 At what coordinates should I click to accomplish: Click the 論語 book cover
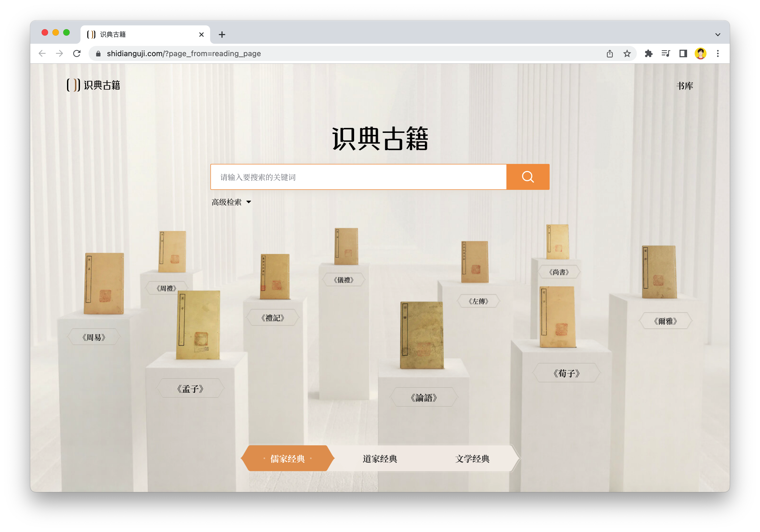422,335
